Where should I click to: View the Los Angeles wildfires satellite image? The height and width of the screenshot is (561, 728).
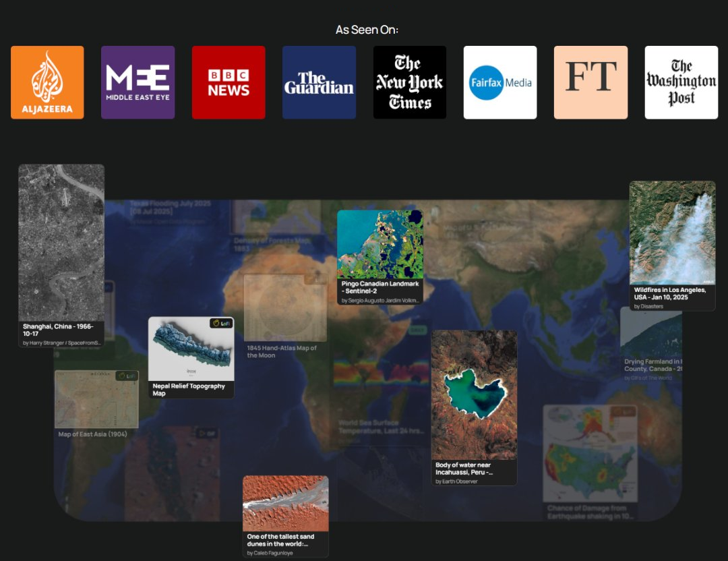point(672,233)
